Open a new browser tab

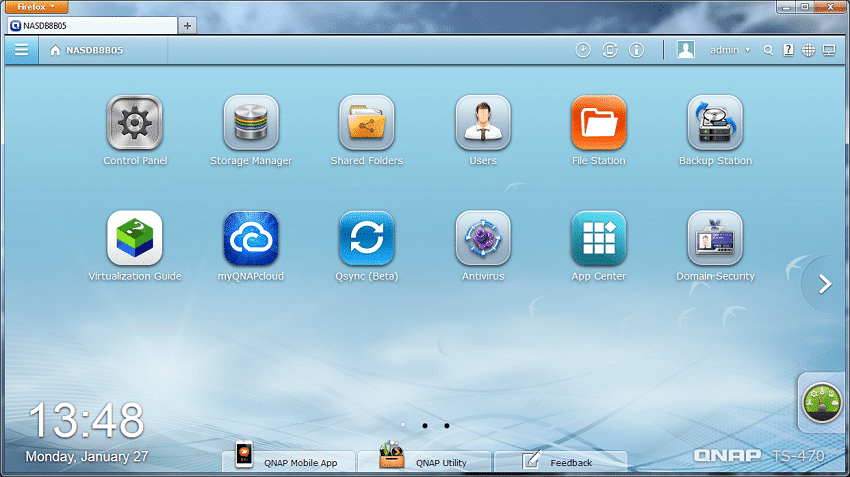[x=187, y=25]
